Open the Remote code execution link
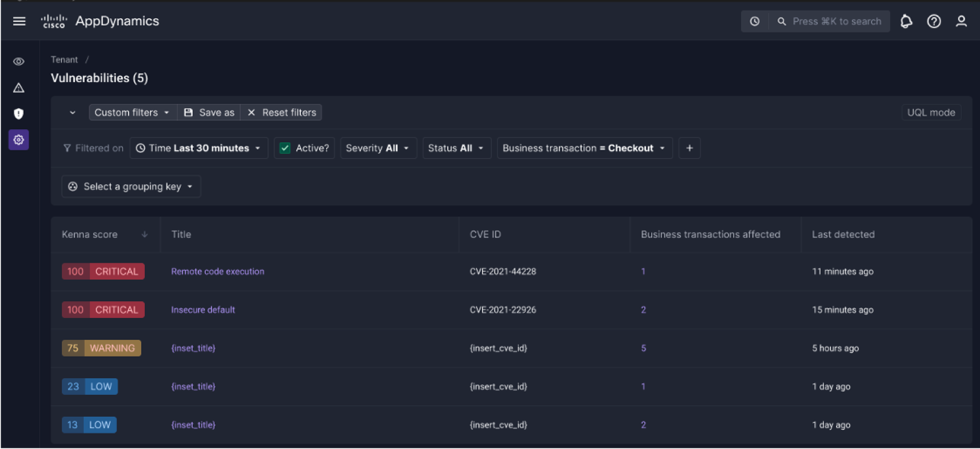 point(218,271)
